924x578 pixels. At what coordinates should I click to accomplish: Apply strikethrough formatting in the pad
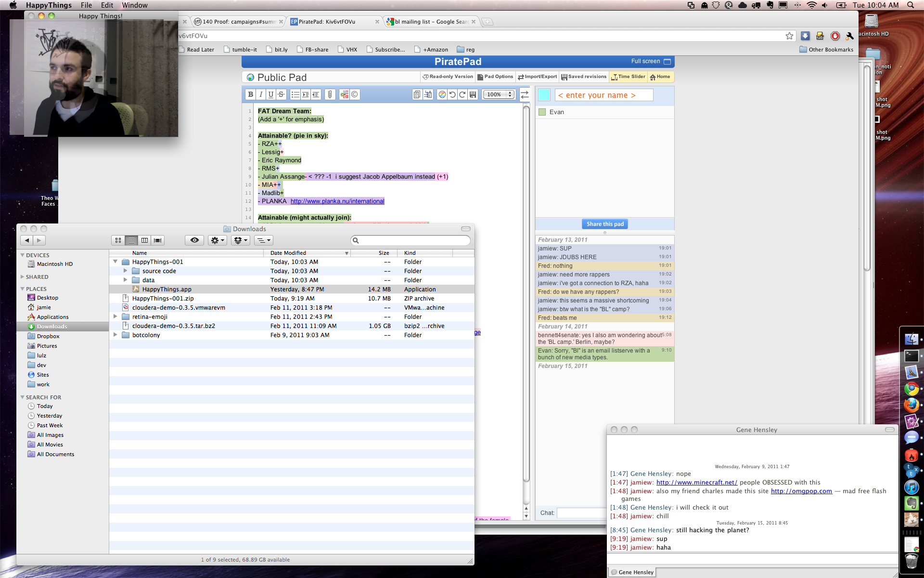[x=281, y=94]
